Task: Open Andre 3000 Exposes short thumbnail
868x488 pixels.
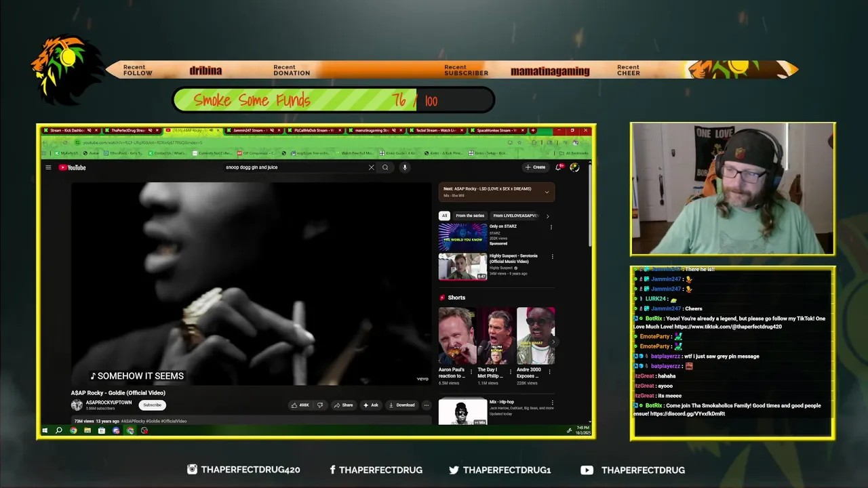Action: (536, 335)
